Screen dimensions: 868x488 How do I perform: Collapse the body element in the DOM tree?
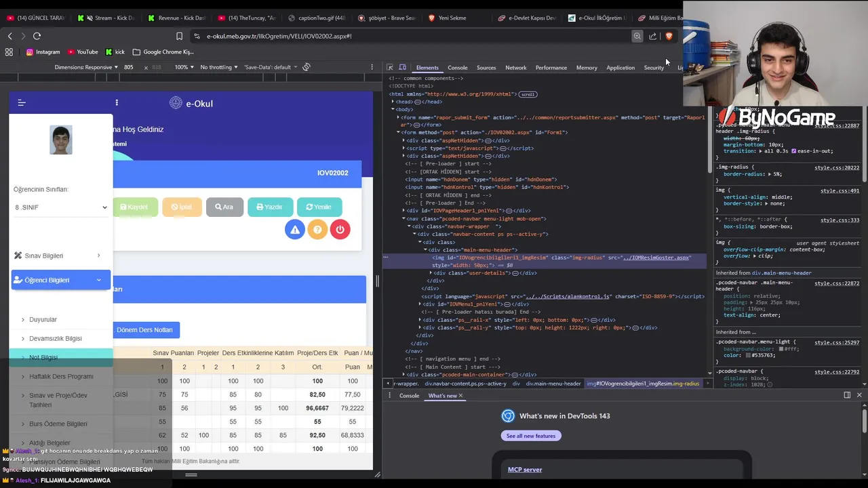click(x=392, y=109)
